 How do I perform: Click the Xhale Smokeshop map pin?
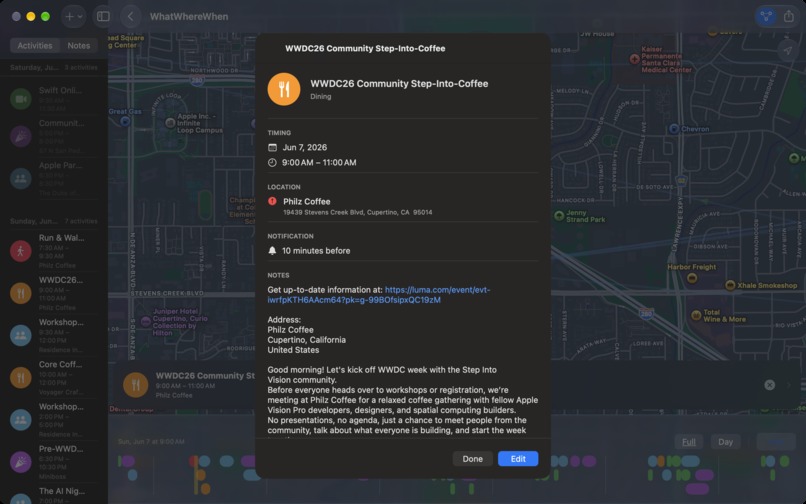(730, 285)
